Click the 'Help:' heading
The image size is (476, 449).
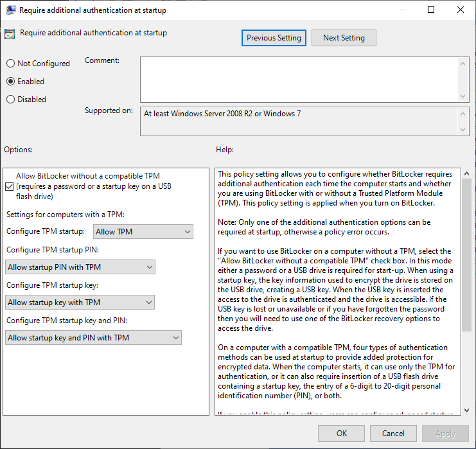(x=225, y=150)
